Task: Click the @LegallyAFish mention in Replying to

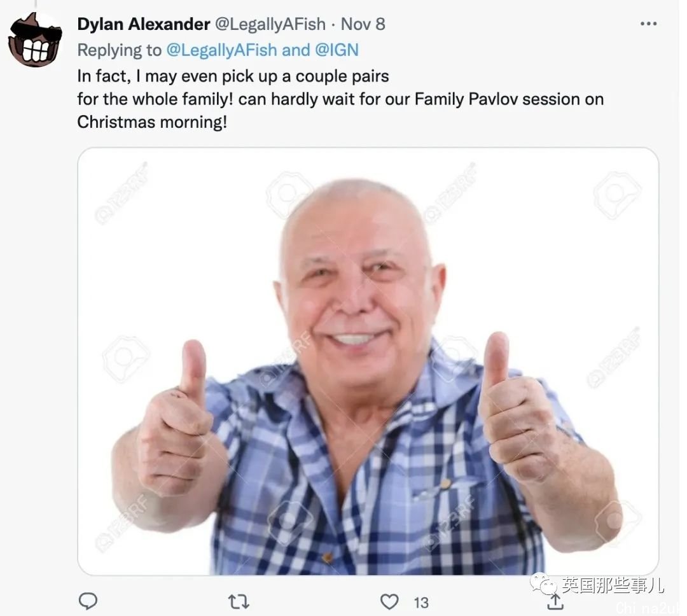Action: click(x=222, y=50)
